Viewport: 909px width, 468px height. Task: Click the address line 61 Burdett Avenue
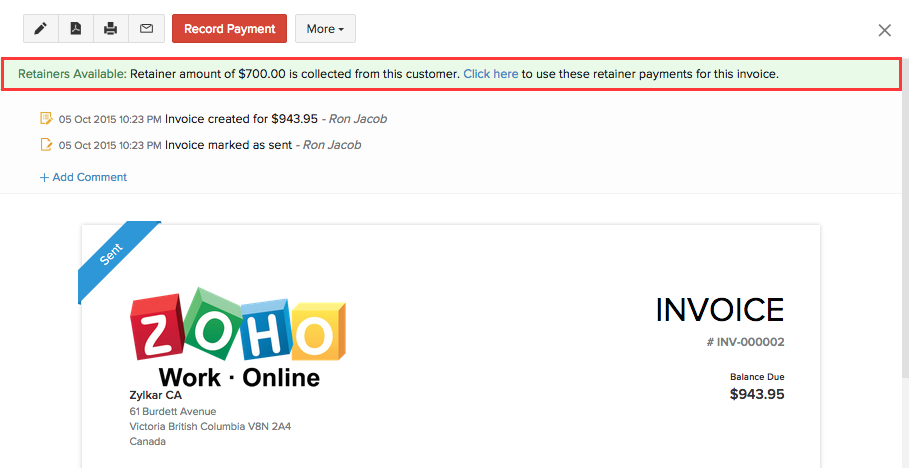coord(173,412)
